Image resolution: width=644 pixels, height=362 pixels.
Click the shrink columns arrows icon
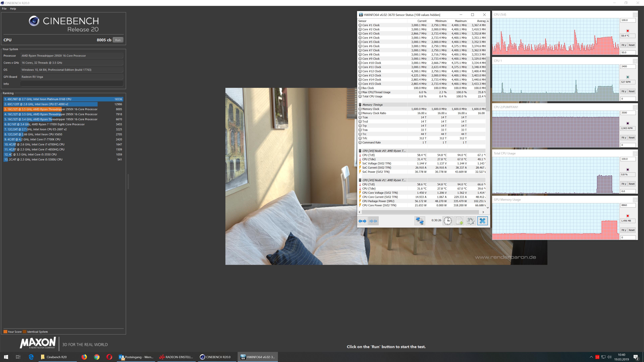[373, 221]
